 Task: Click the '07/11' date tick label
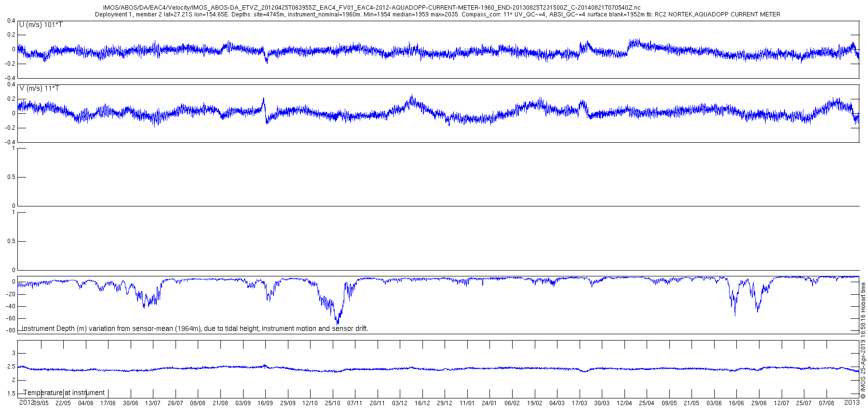(355, 403)
